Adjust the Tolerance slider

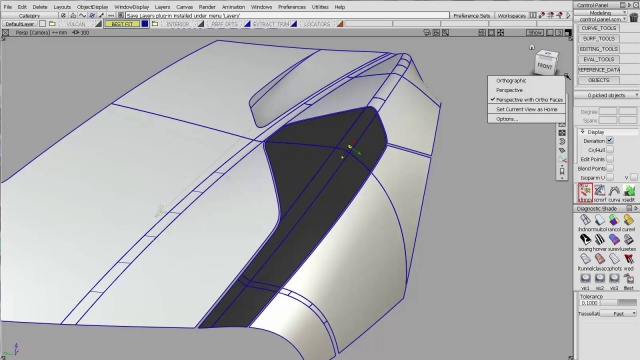pyautogui.click(x=619, y=303)
